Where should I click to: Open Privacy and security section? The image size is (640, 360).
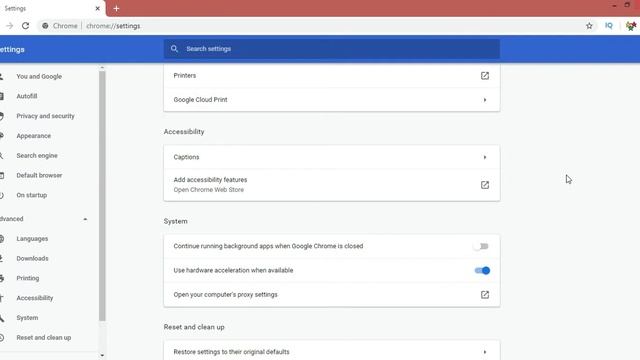(x=45, y=116)
